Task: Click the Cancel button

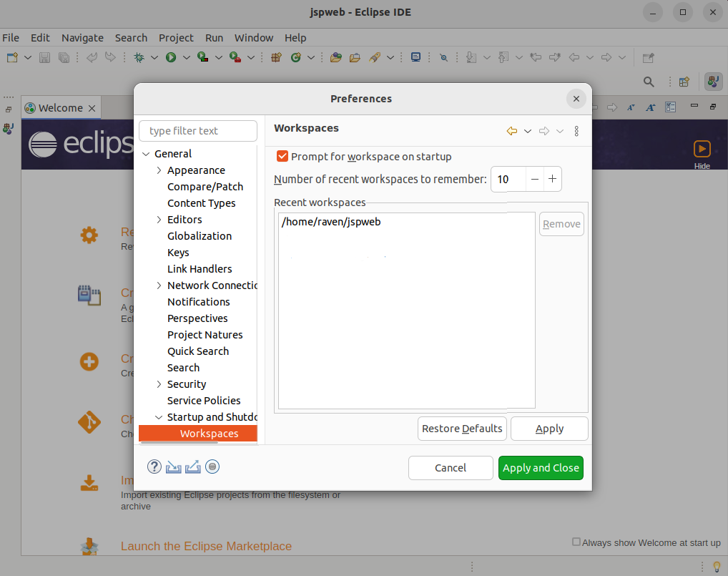Action: (451, 468)
